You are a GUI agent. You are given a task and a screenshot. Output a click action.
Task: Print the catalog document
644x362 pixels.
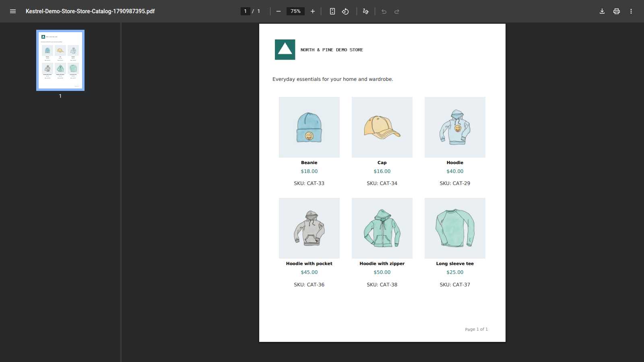click(x=617, y=11)
